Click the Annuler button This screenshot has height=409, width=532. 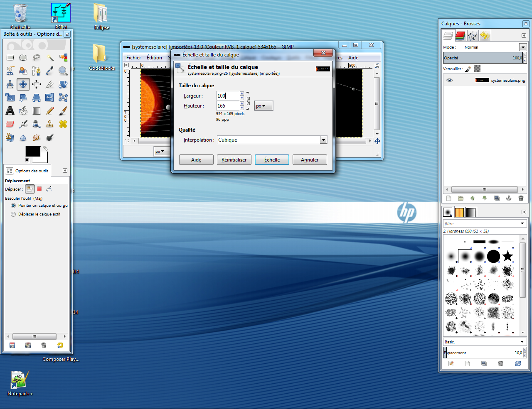(x=310, y=160)
